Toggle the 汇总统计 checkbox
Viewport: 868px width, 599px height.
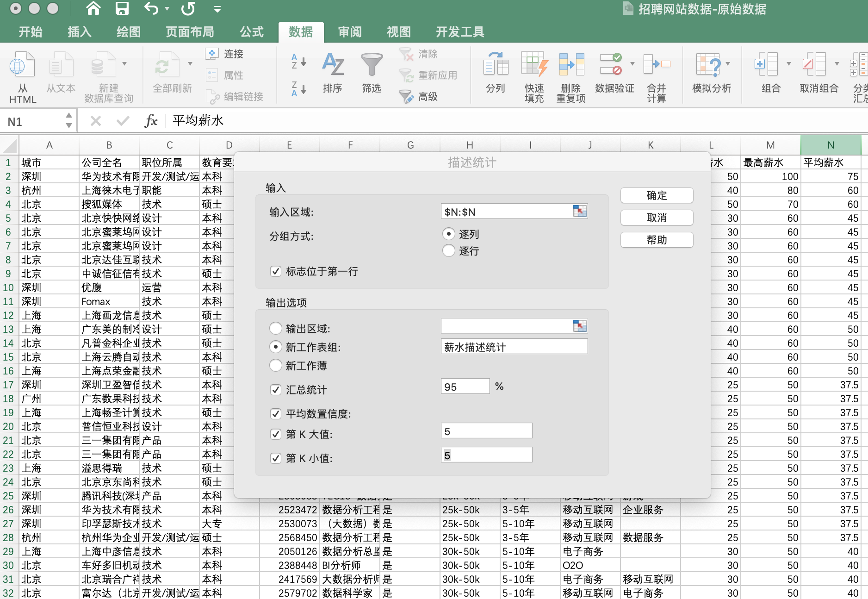(276, 390)
